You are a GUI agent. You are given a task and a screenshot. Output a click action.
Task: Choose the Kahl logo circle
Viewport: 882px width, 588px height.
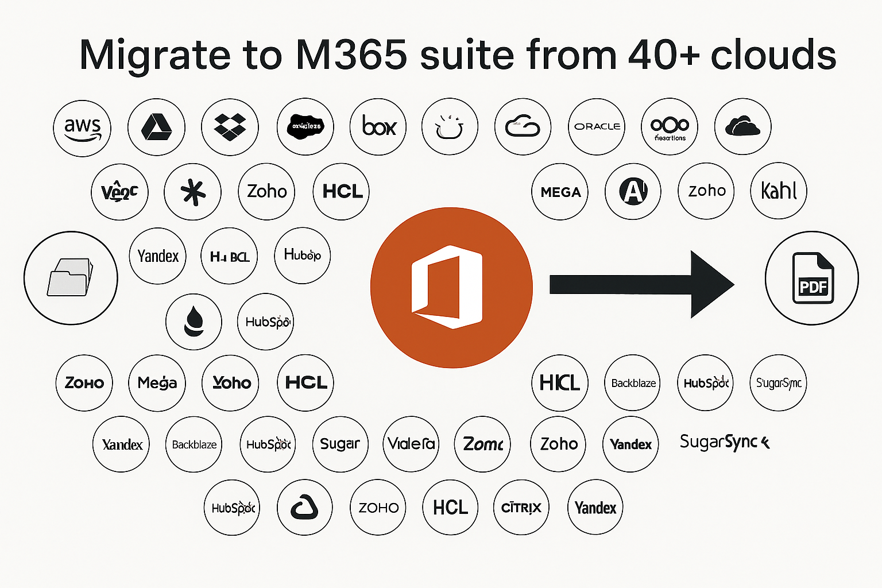779,191
